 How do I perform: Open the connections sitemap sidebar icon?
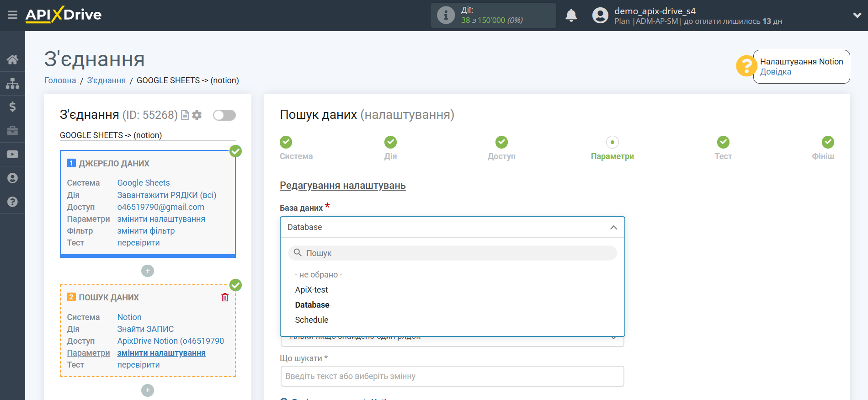[12, 83]
